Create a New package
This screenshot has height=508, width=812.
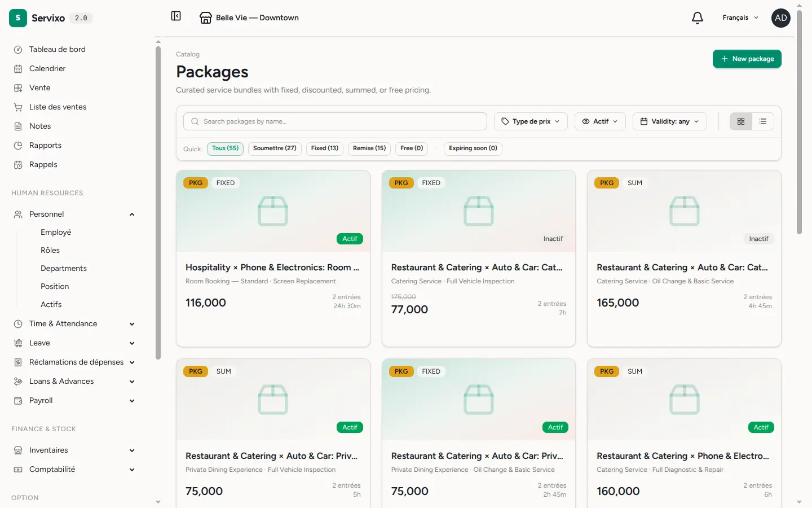[747, 59]
